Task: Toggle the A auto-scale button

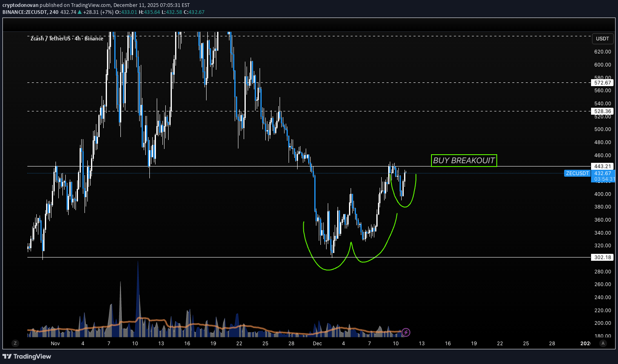Action: pos(602,343)
